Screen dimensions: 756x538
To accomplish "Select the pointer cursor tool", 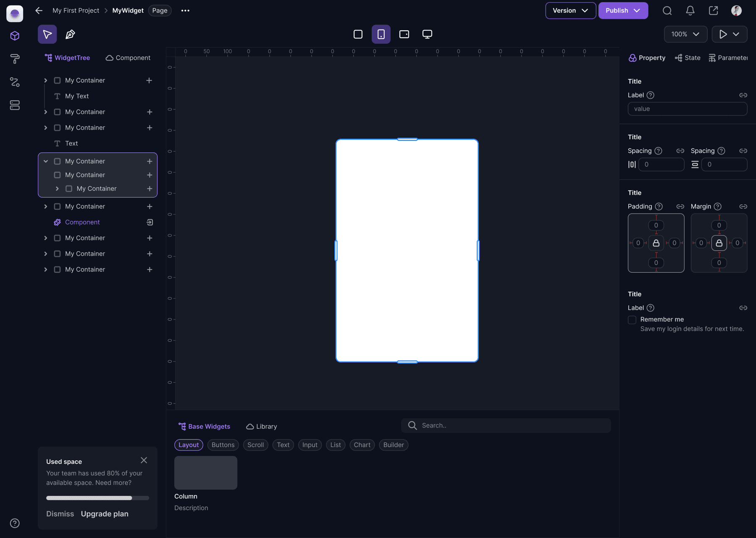I will (x=47, y=34).
